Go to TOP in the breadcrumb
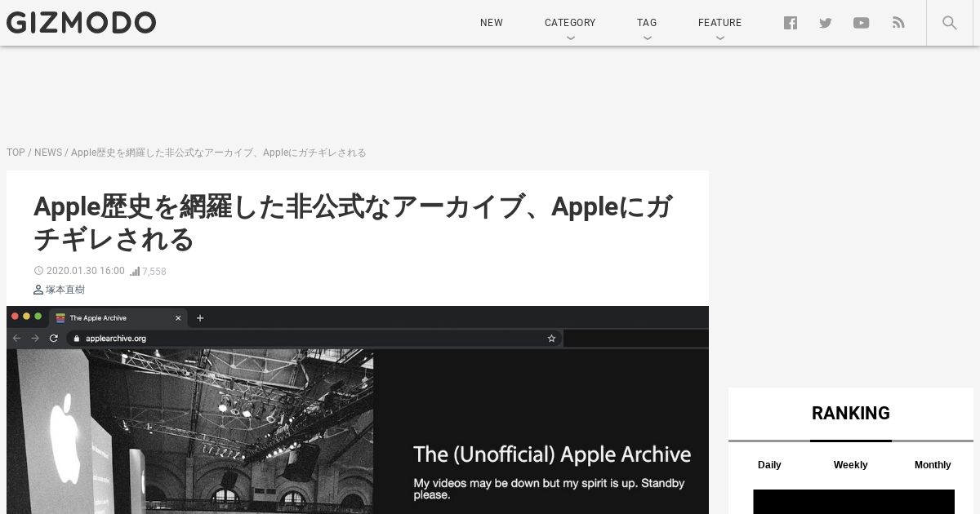 pyautogui.click(x=16, y=153)
